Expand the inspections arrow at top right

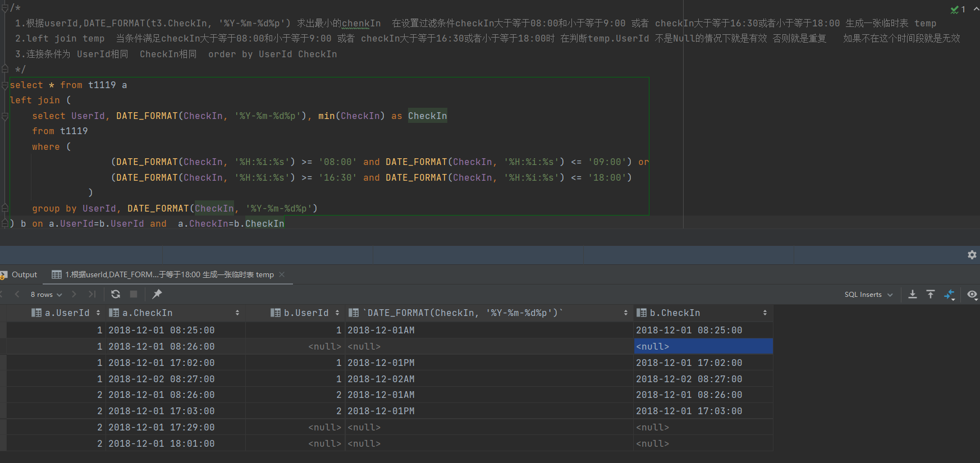[976, 9]
